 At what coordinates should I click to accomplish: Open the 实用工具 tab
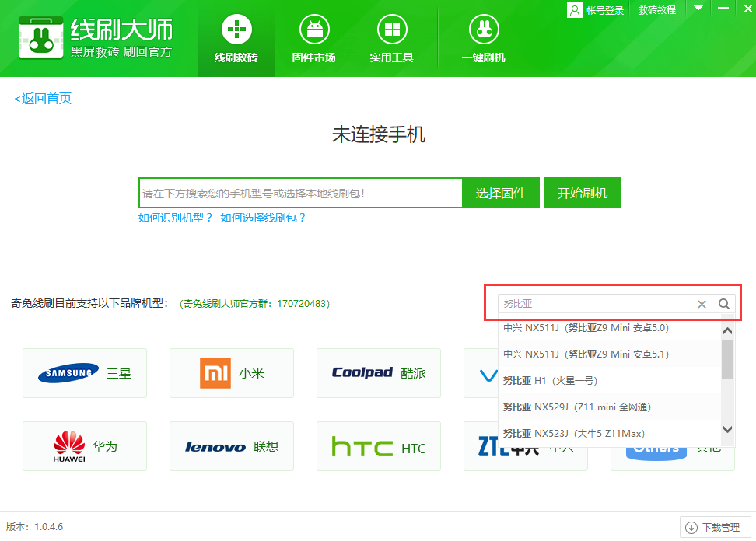click(x=391, y=39)
